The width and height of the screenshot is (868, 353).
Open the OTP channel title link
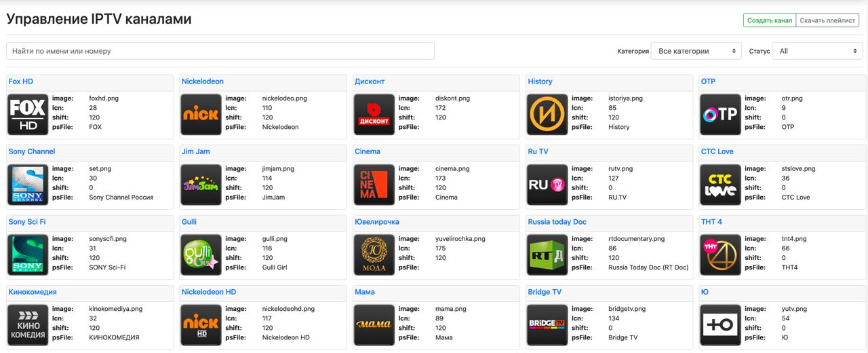(708, 81)
